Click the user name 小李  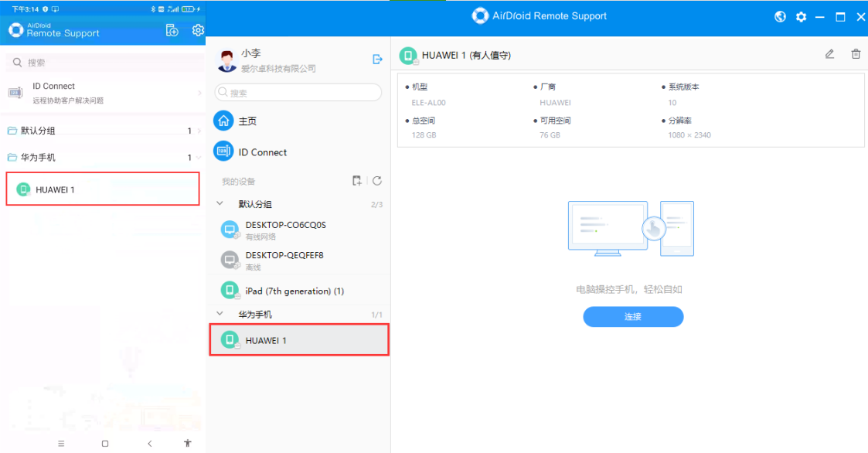click(x=250, y=53)
